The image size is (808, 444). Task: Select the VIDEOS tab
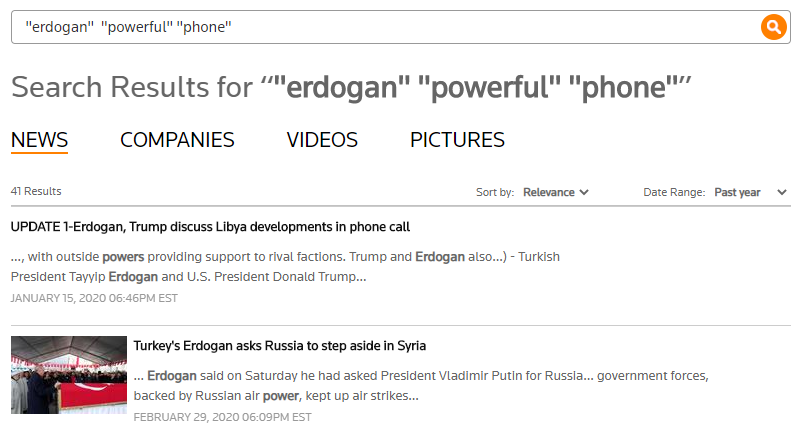(x=322, y=140)
